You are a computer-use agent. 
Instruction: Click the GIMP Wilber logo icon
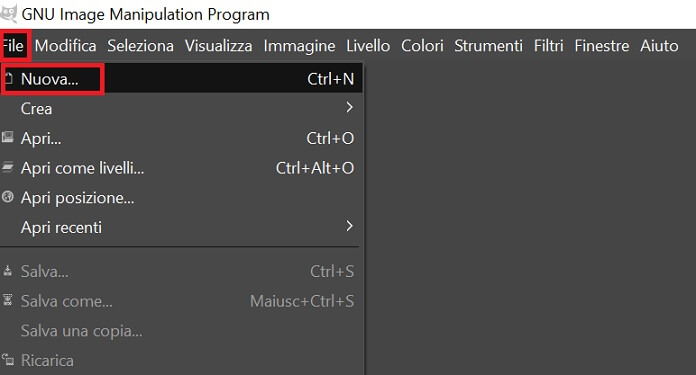[8, 13]
